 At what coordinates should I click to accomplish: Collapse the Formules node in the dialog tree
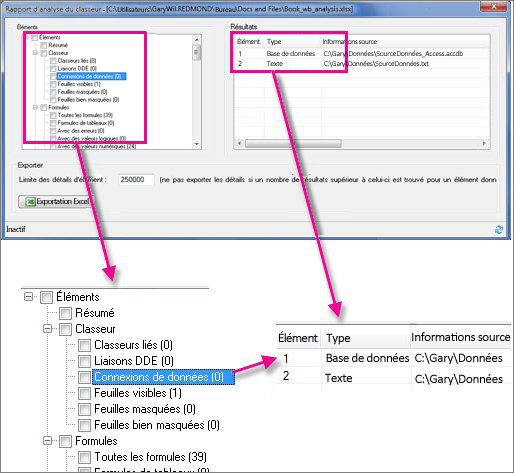click(x=35, y=107)
